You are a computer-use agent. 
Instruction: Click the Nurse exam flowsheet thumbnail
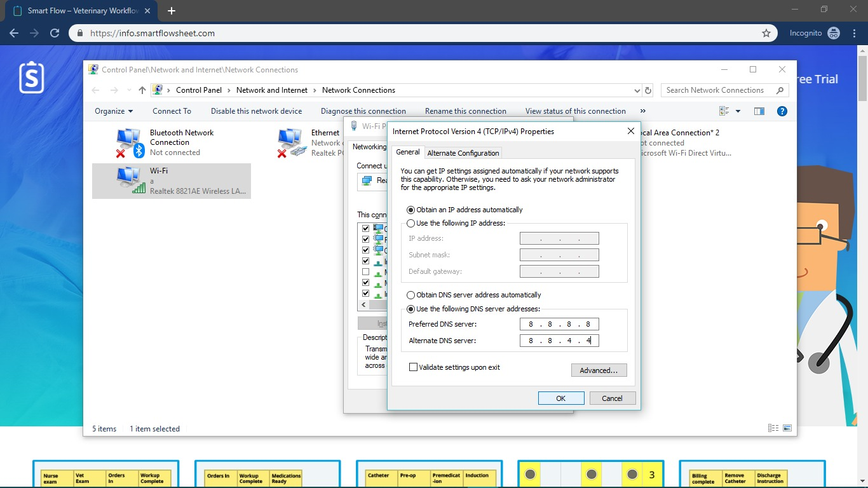(x=106, y=475)
